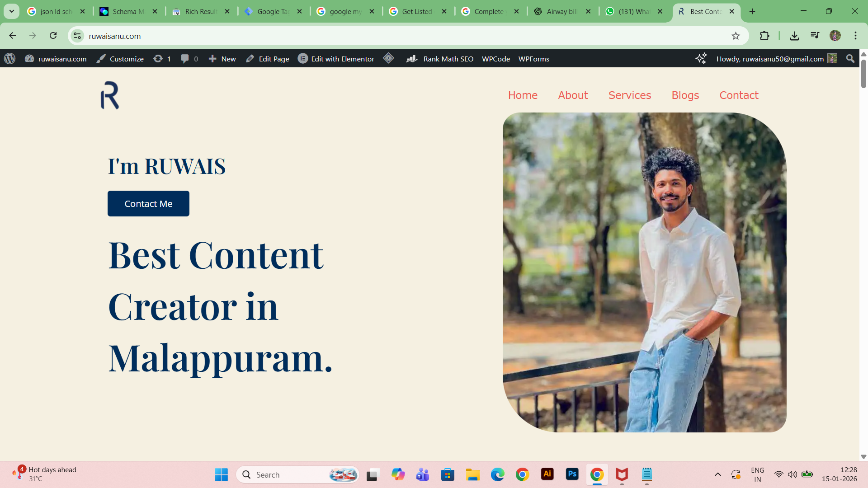Open the Blogs navigation link
868x488 pixels.
tap(685, 95)
